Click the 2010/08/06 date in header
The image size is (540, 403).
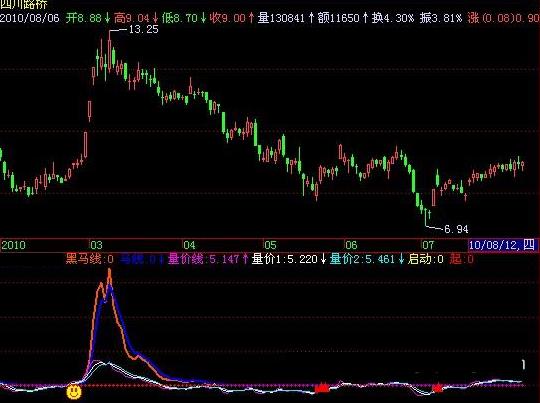[x=30, y=18]
